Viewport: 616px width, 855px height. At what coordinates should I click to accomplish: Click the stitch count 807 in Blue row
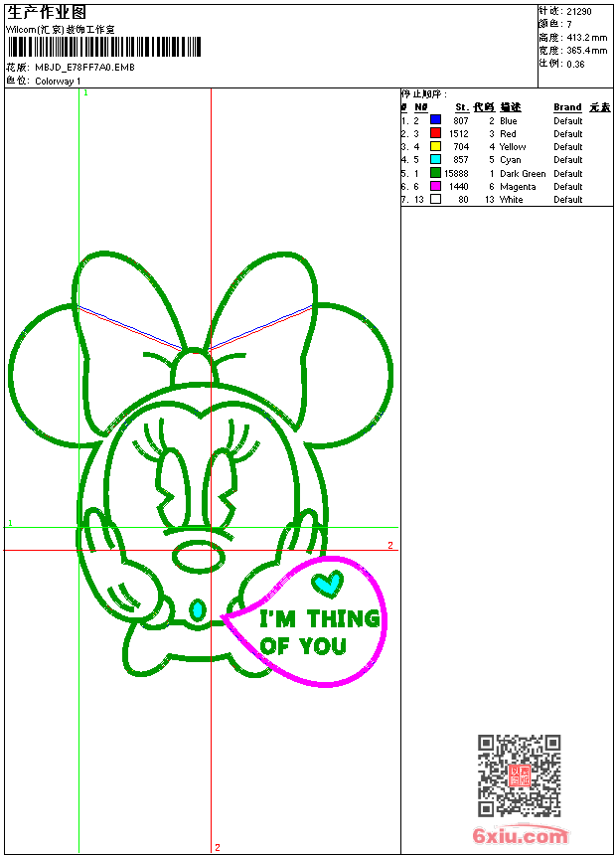(461, 120)
